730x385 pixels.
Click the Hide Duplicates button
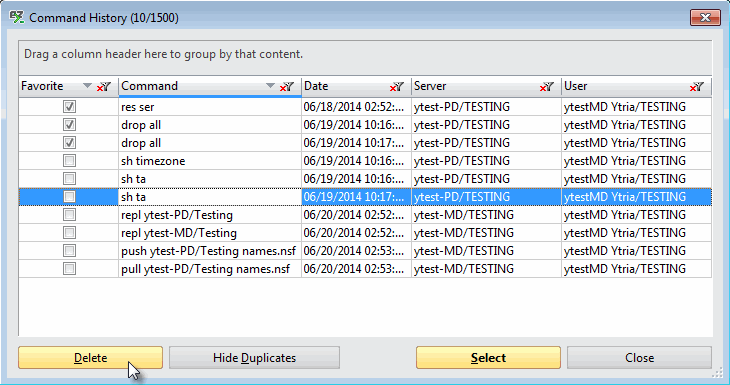point(254,358)
